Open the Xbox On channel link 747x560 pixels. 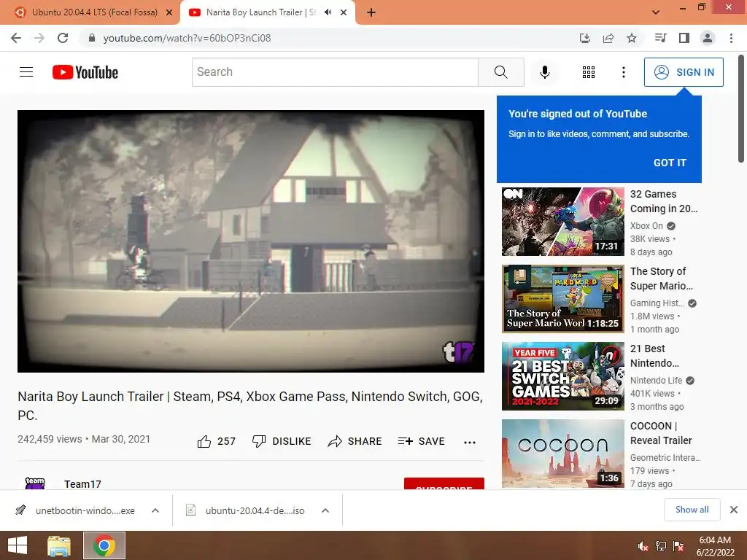(x=646, y=226)
